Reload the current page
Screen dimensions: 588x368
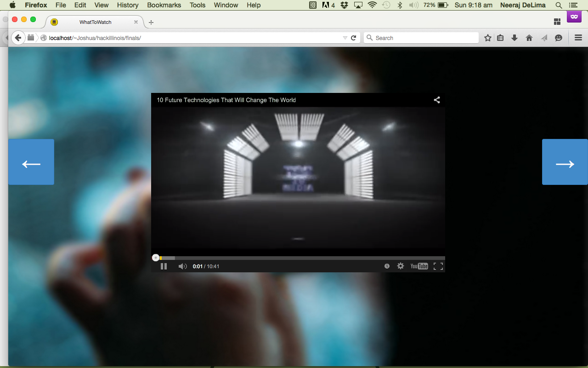[x=353, y=38]
